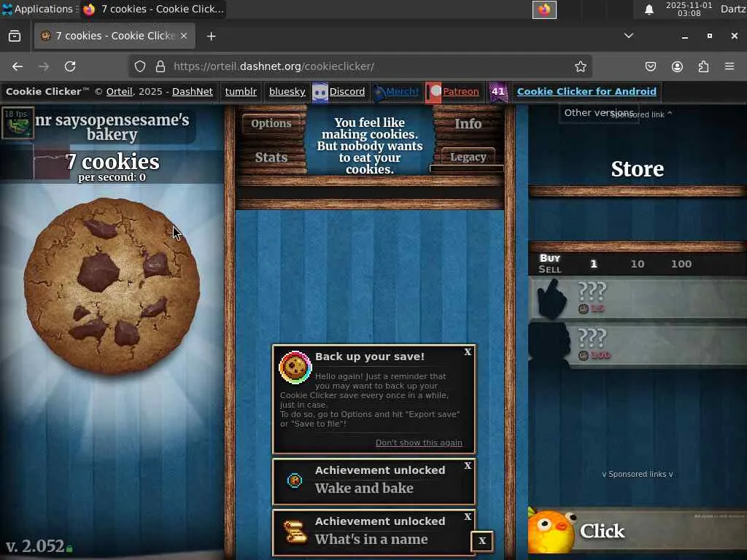Click the scroll icon of What's in a name
Image resolution: width=747 pixels, height=560 pixels.
(x=295, y=532)
